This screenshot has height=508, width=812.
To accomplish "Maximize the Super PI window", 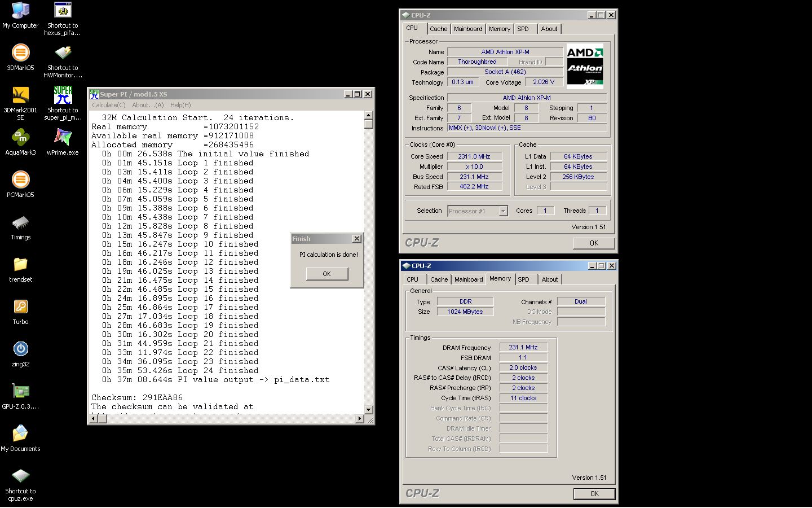I will pos(358,94).
